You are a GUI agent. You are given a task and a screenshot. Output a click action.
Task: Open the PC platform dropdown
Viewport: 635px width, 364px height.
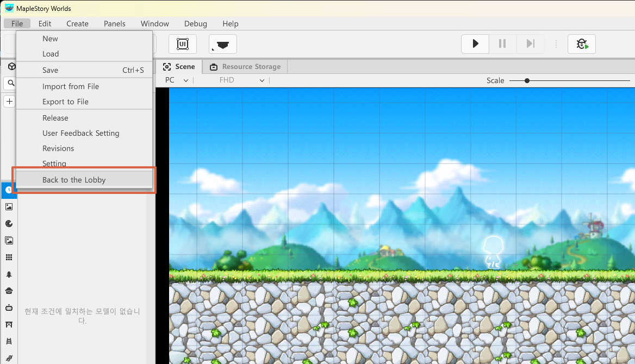click(x=177, y=80)
